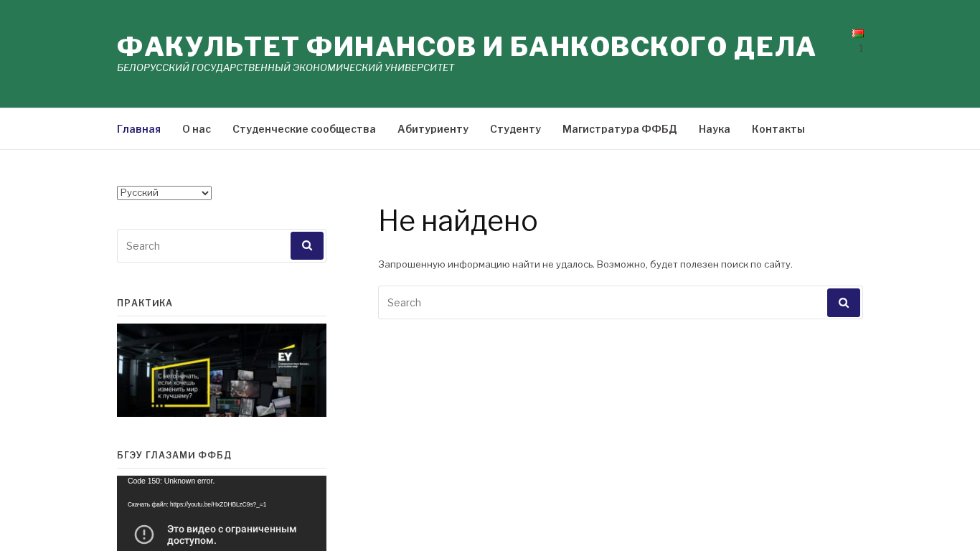Open the Главная menu item

click(138, 129)
